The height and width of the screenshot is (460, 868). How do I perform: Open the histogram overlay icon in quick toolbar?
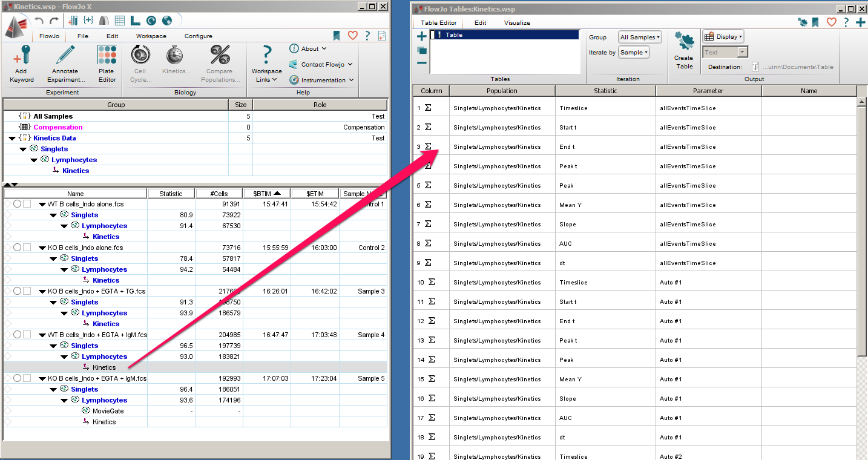104,20
